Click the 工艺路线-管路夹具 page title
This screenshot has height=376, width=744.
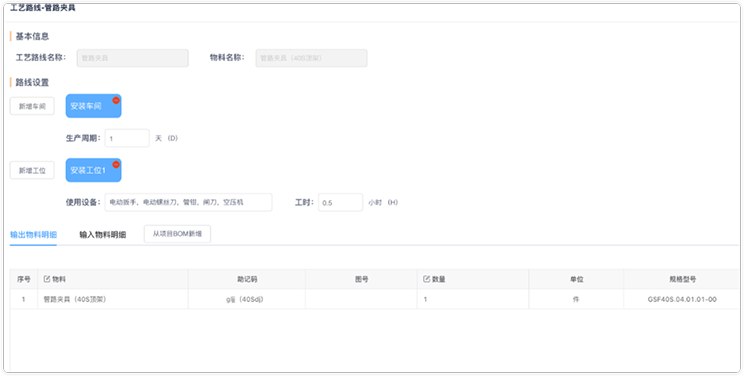pos(43,8)
